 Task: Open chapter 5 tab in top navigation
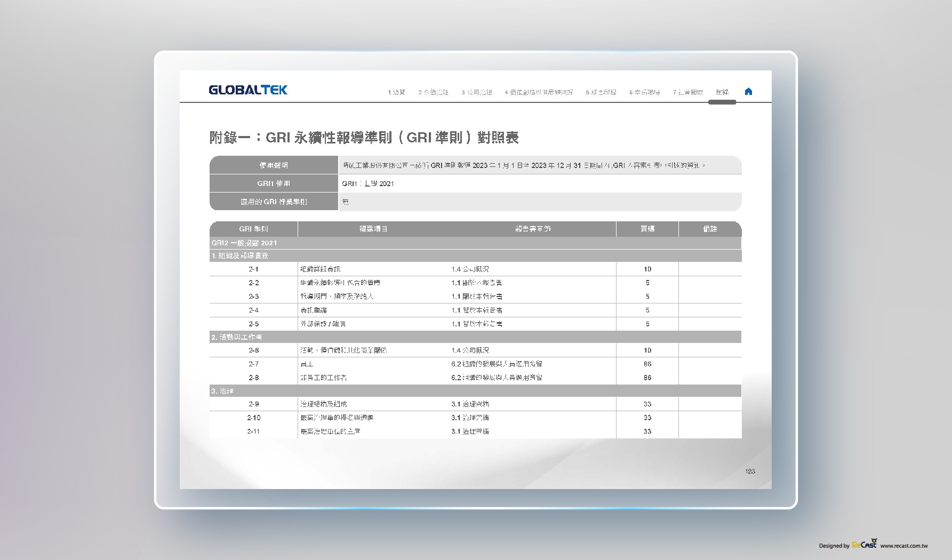[x=601, y=92]
